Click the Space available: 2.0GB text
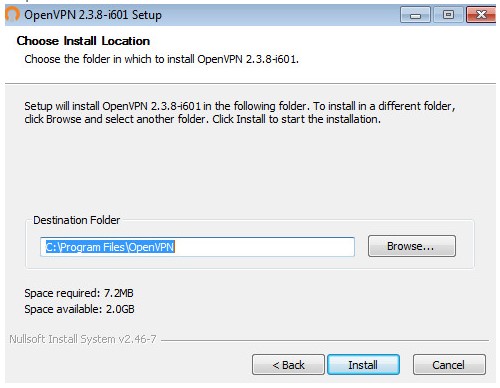Screen dimensions: 500x388 (79, 309)
